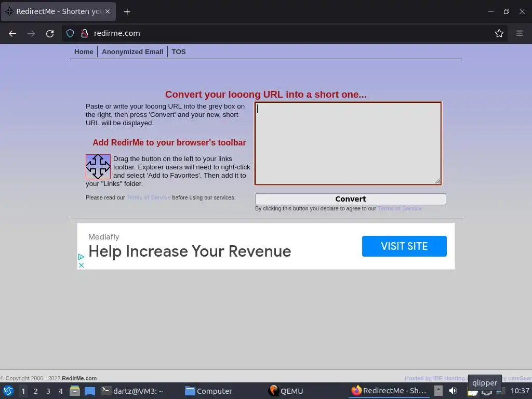Switch to workspace 3
This screenshot has height=399, width=532.
coord(48,391)
